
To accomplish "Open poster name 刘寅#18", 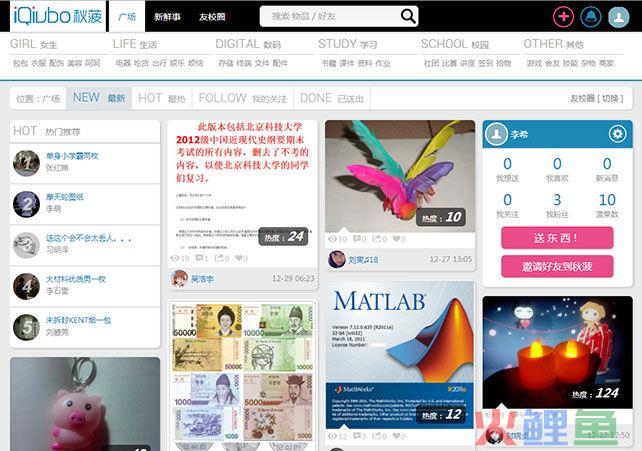I will [363, 259].
